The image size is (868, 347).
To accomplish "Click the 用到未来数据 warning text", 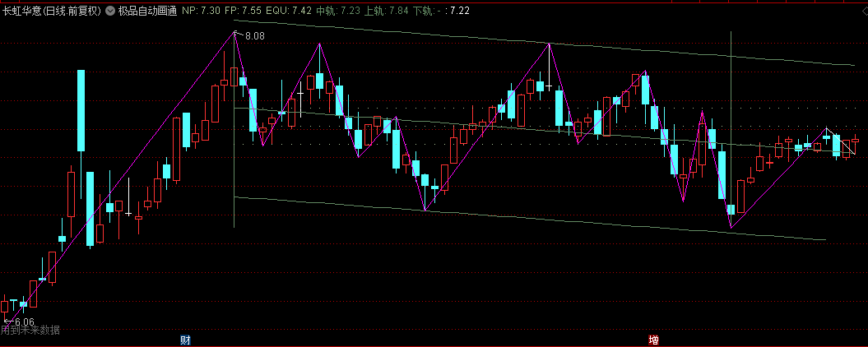I will (x=30, y=331).
